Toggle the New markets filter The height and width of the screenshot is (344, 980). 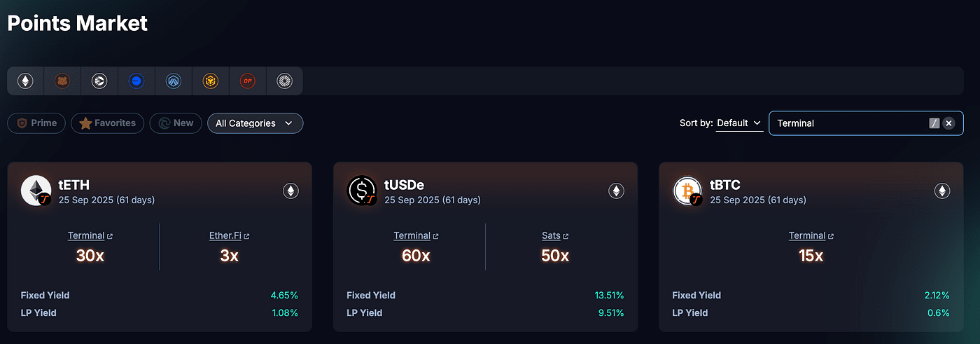176,123
